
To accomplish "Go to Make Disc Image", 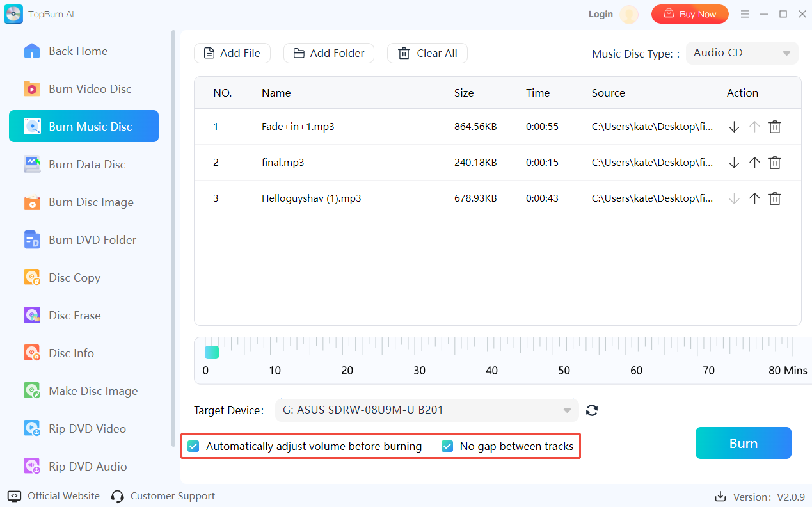I will (93, 391).
